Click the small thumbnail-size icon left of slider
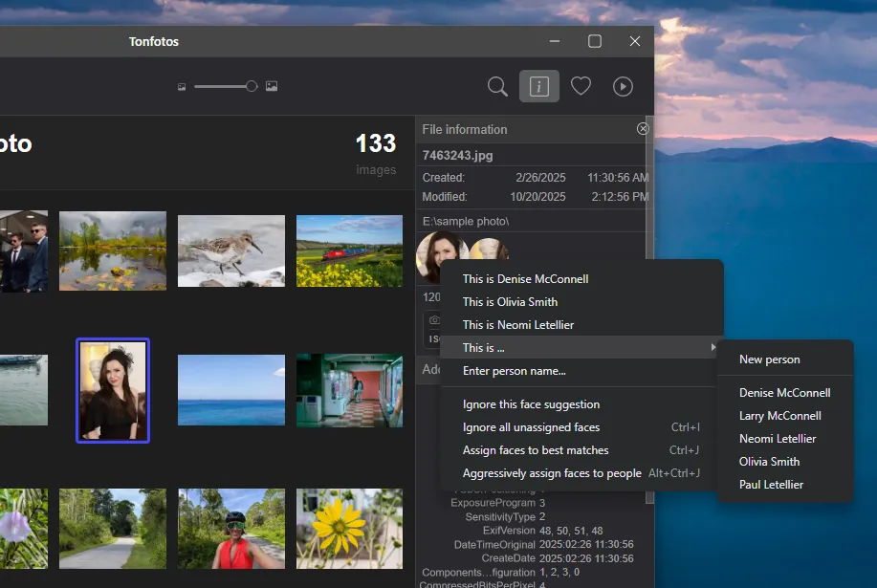Viewport: 877px width, 588px height. [x=182, y=86]
